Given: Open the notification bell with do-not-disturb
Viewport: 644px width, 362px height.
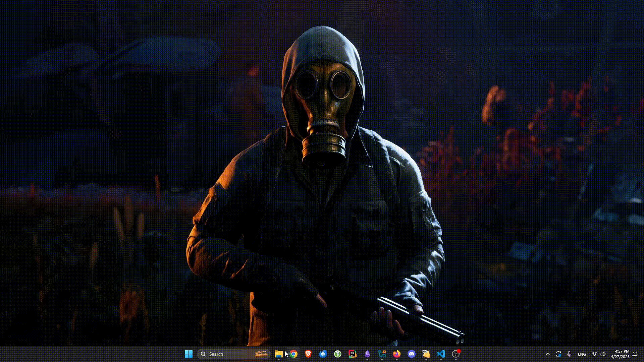Looking at the screenshot, I should [635, 354].
